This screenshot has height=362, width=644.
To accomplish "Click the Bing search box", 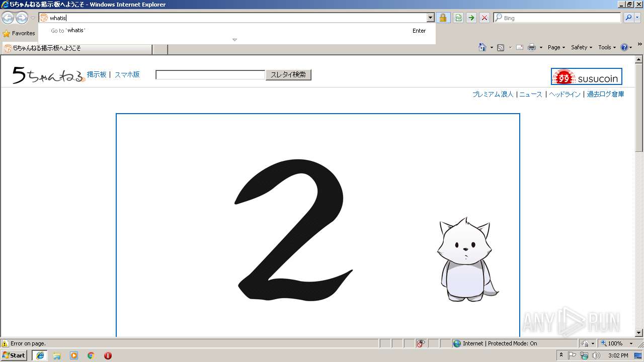I will [x=557, y=18].
